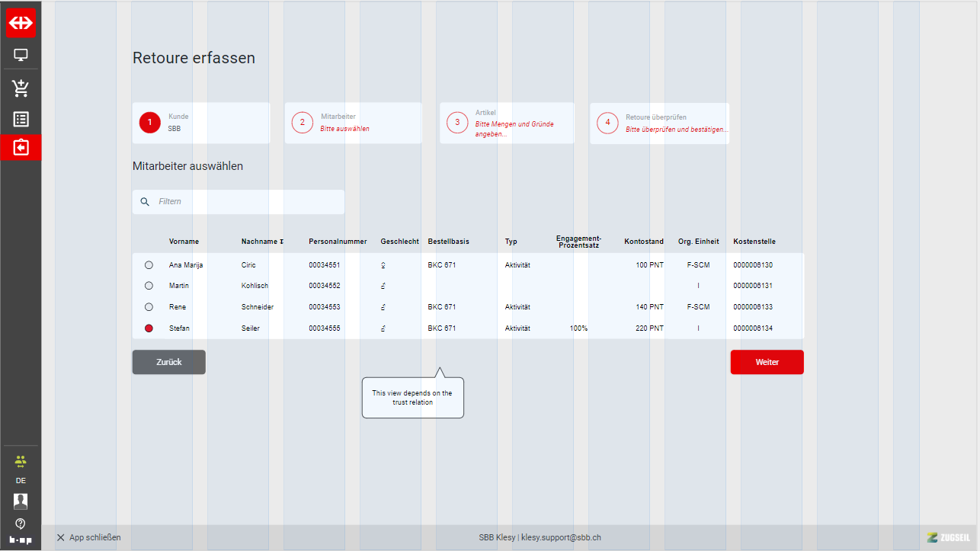Choose the Stefan Seiler radio button

pos(149,328)
